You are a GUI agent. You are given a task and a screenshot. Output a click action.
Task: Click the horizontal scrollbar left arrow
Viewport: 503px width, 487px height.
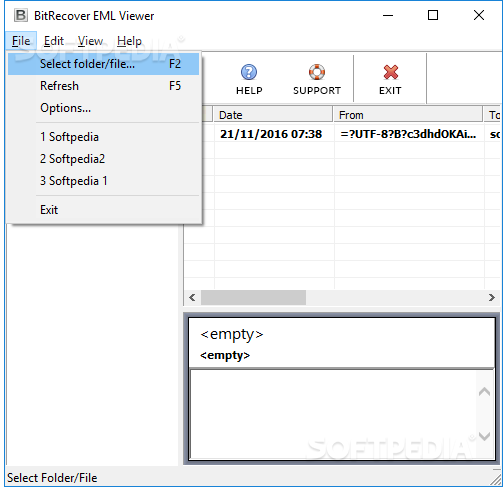tap(192, 297)
